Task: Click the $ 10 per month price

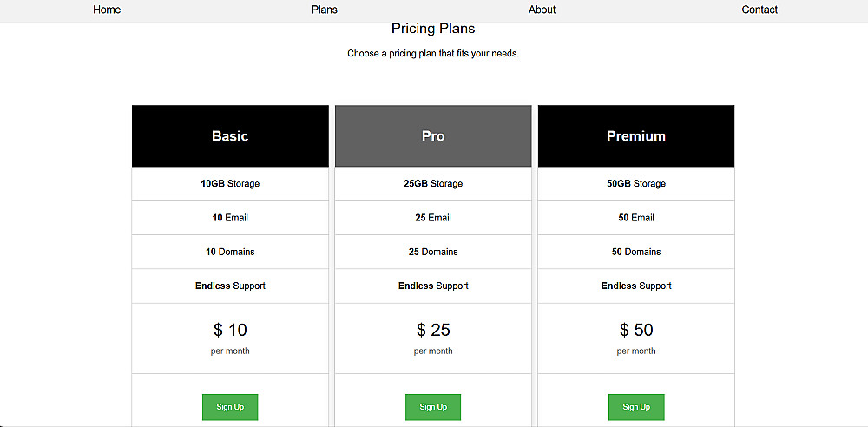Action: tap(230, 331)
